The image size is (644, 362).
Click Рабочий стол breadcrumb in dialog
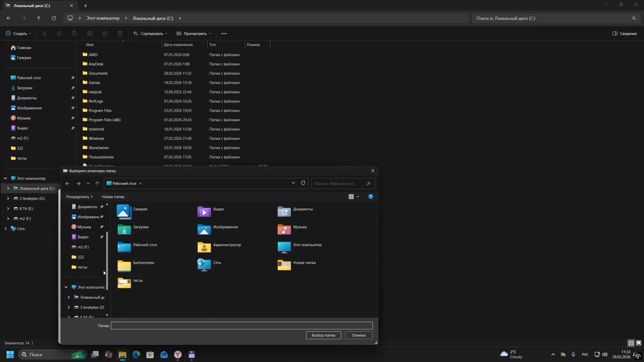pyautogui.click(x=124, y=184)
